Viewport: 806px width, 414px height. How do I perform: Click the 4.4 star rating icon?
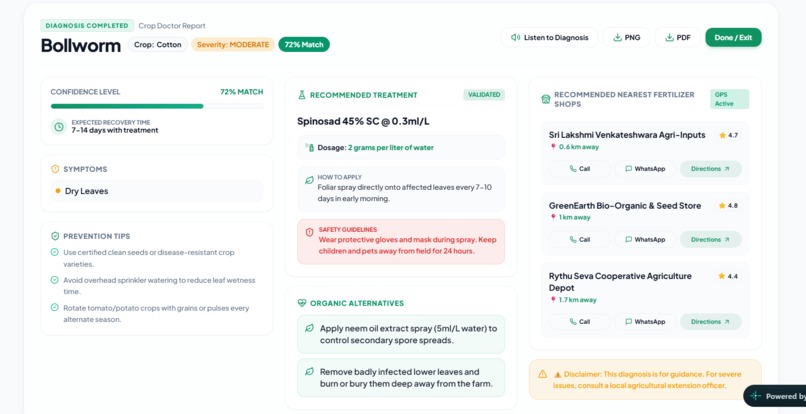[x=722, y=276]
